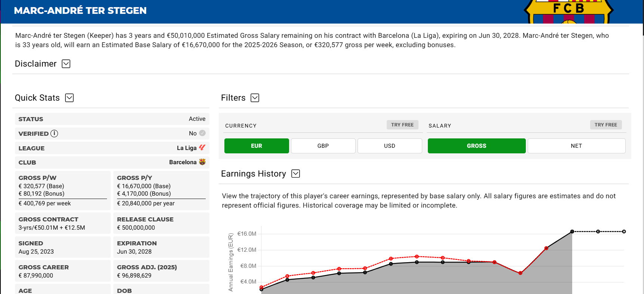Switch salary view to NET
Screen dimensions: 644x294
pos(576,146)
